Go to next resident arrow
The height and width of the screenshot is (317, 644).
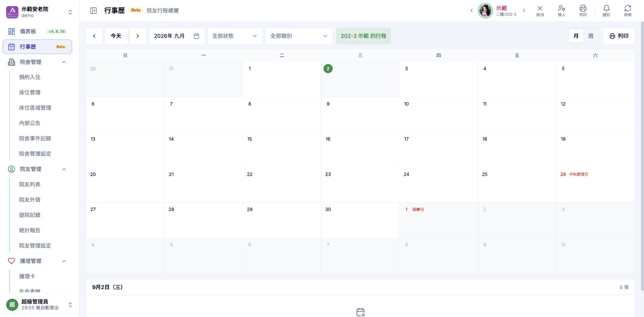[x=524, y=11]
